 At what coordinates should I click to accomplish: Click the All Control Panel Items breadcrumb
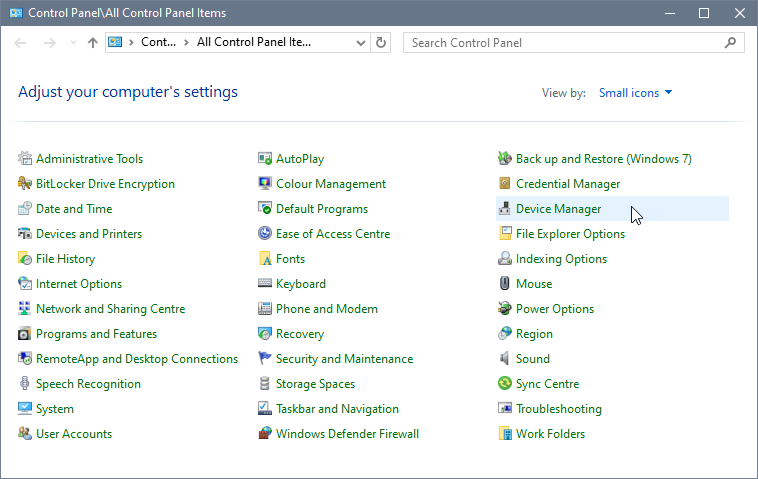[254, 43]
